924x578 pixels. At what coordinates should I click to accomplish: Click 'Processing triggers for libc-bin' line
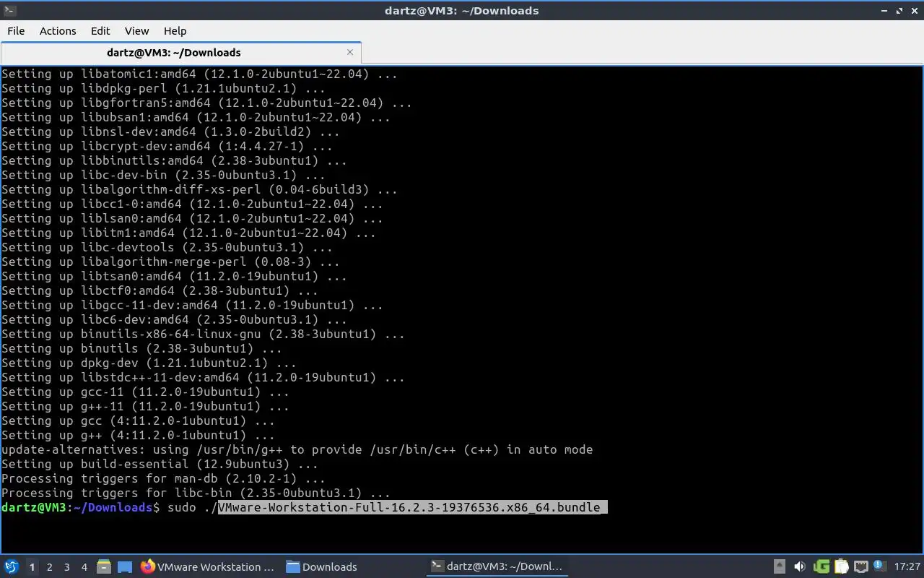coord(196,493)
